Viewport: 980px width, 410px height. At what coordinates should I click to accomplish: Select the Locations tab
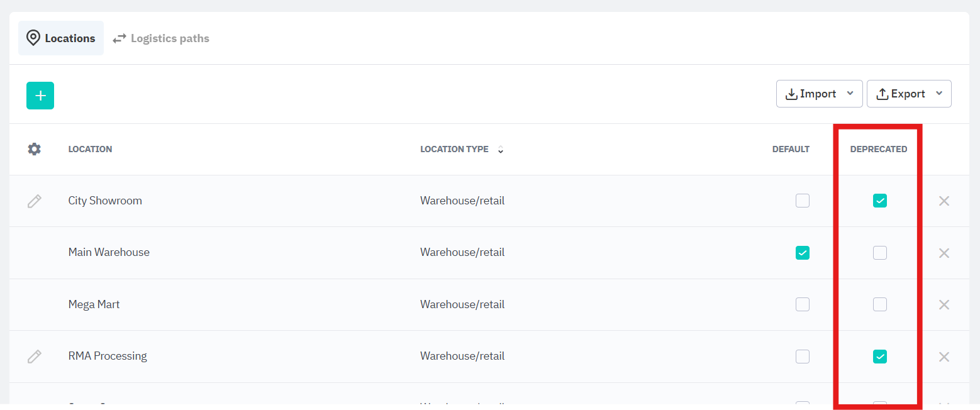[61, 38]
